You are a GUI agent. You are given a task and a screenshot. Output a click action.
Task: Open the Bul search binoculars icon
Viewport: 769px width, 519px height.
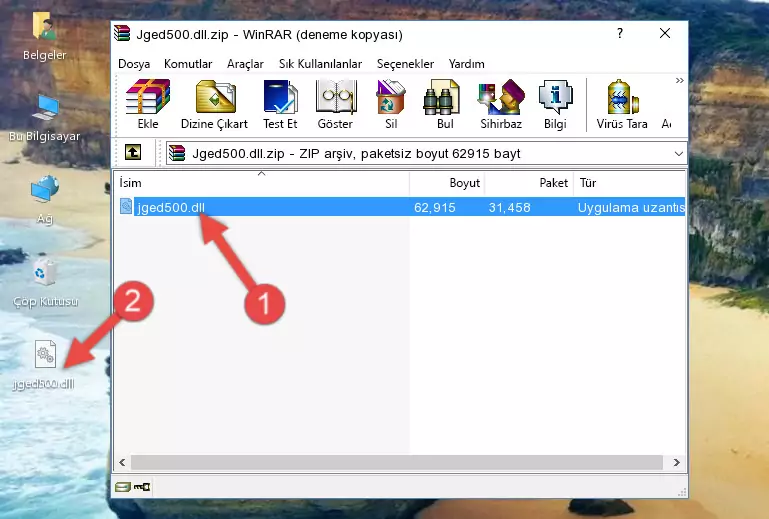pos(444,104)
